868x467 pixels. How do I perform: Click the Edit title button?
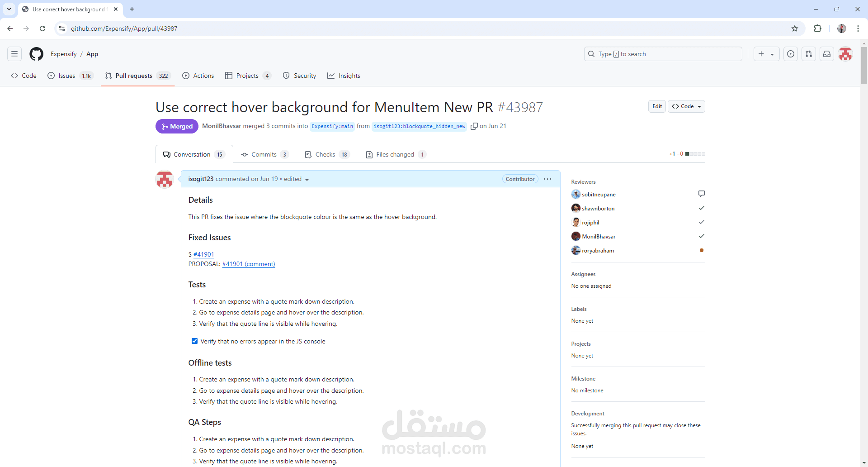657,106
